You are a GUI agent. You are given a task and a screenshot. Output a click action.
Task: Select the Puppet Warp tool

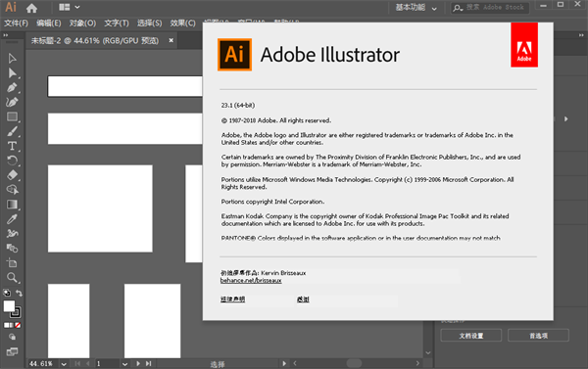coord(12,233)
